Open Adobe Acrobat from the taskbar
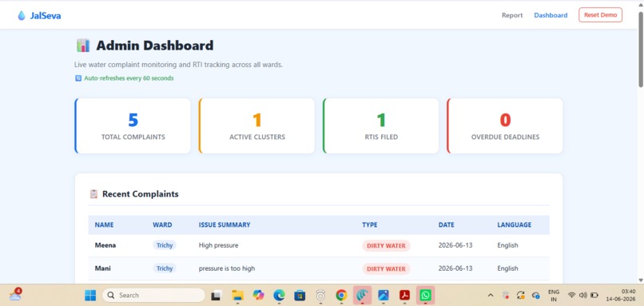 click(404, 295)
